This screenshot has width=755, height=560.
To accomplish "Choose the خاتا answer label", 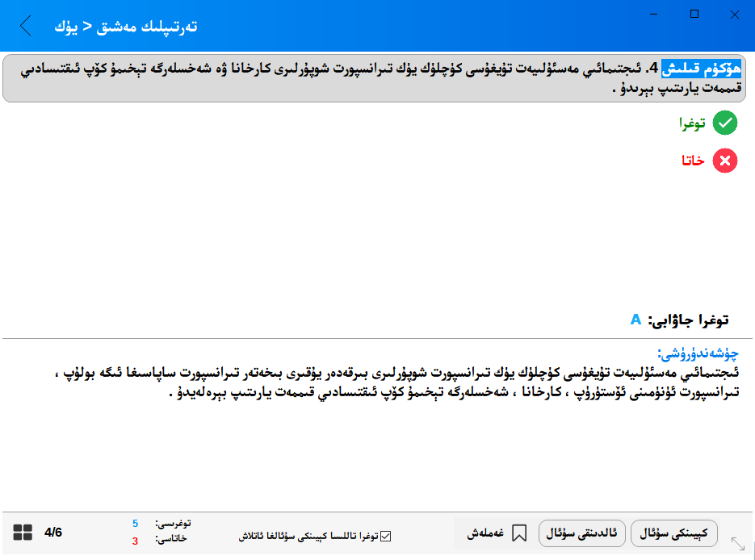I will click(694, 161).
